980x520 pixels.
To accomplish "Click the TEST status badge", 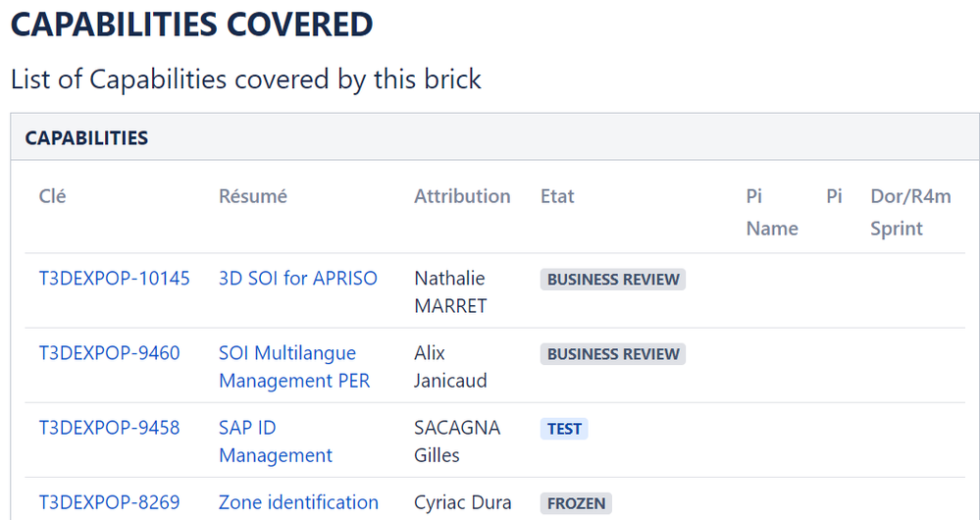I will [x=564, y=429].
